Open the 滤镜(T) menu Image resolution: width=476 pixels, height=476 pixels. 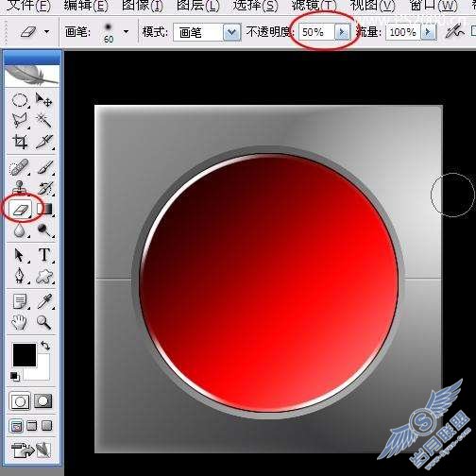314,6
